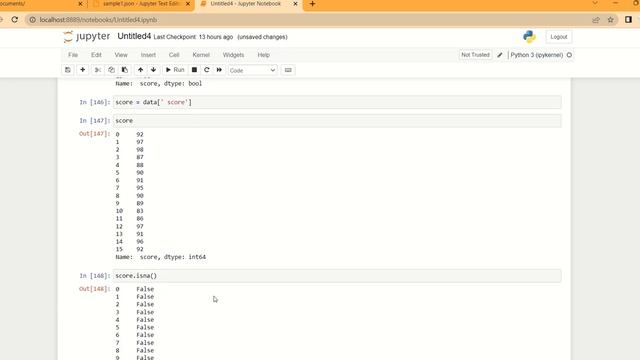Paste cells below icon
Image resolution: width=640 pixels, height=360 pixels.
click(x=124, y=70)
